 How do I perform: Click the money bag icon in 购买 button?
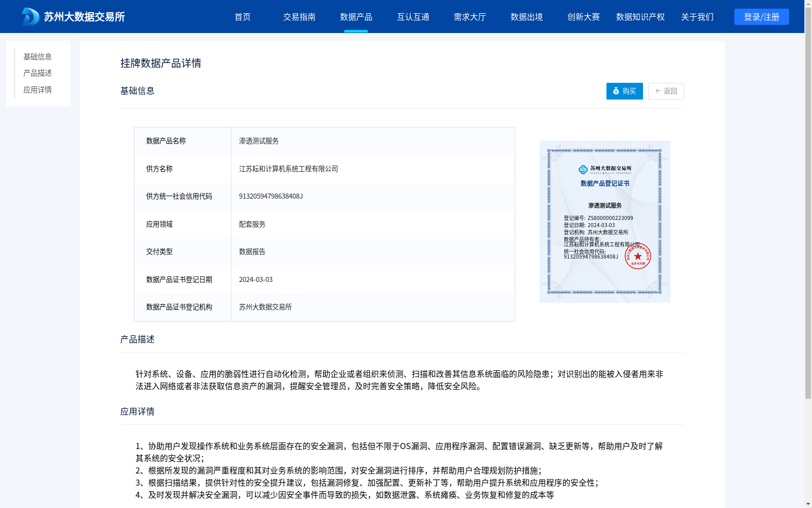point(616,91)
